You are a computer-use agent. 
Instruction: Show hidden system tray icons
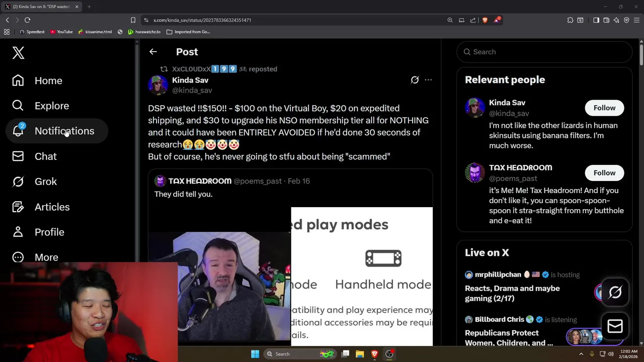click(581, 354)
